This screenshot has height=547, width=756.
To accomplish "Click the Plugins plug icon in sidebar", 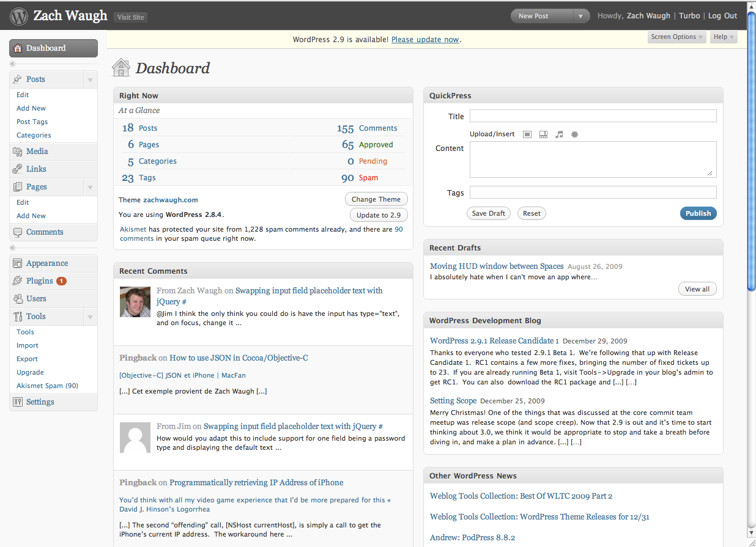I will (17, 281).
